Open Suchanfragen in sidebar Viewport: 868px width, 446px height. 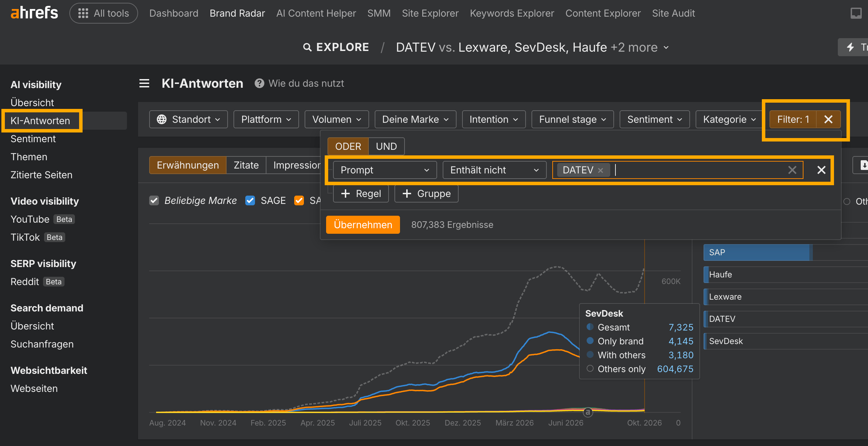point(42,344)
